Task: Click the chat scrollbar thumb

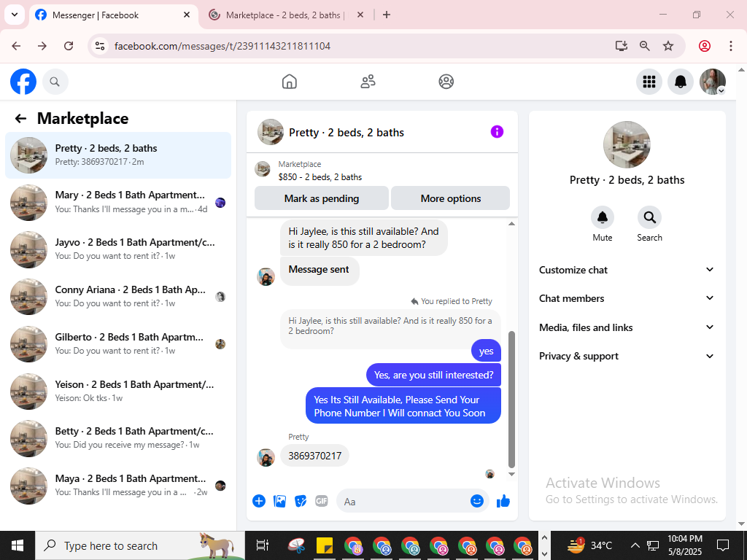Action: [511, 400]
